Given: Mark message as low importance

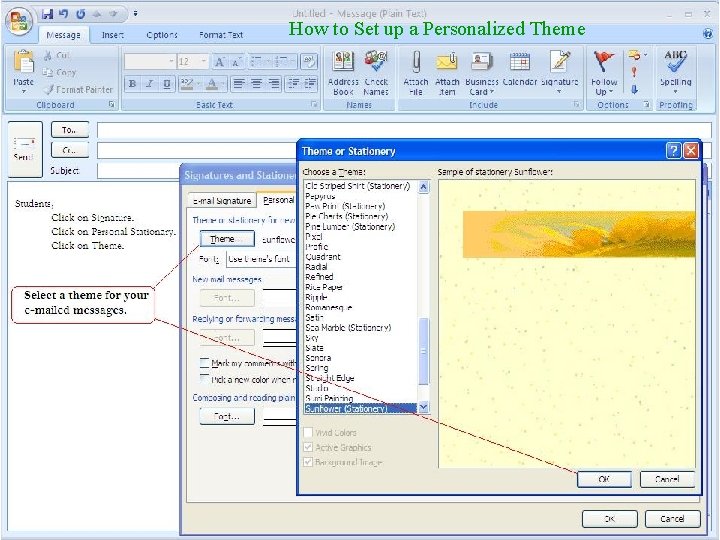Looking at the screenshot, I should (x=634, y=89).
